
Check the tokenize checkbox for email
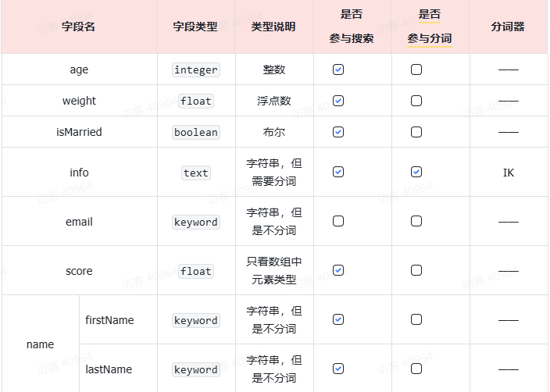(416, 221)
